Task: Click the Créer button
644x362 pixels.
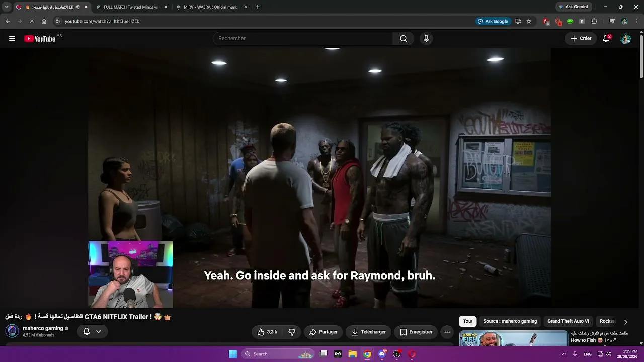Action: coord(581,39)
